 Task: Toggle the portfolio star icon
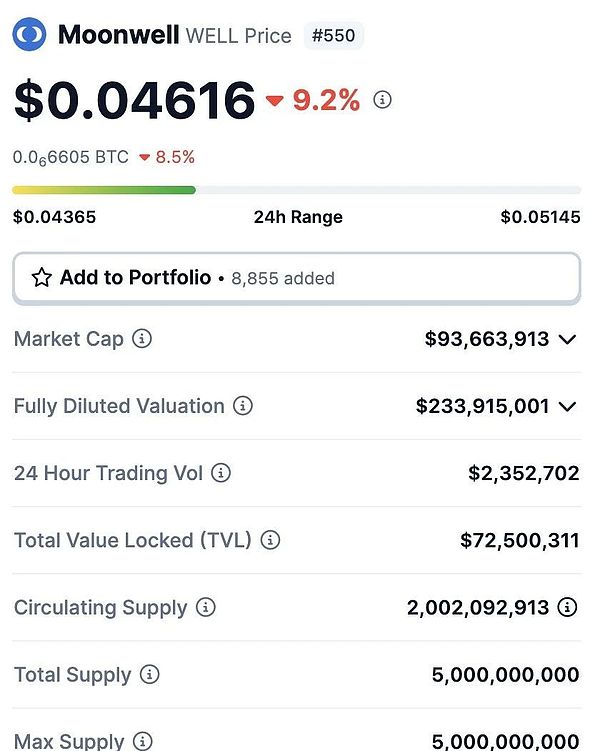pyautogui.click(x=41, y=278)
